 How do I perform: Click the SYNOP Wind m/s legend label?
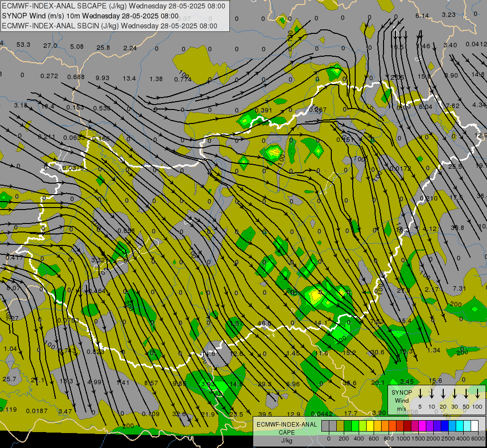[401, 400]
